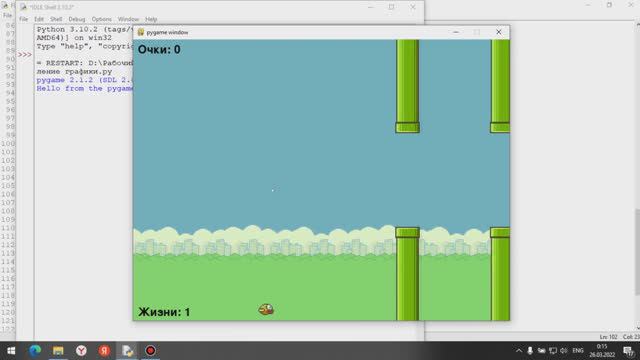Image resolution: width=640 pixels, height=360 pixels.
Task: Open the Shell menu in IDLE Shell
Action: click(x=56, y=19)
